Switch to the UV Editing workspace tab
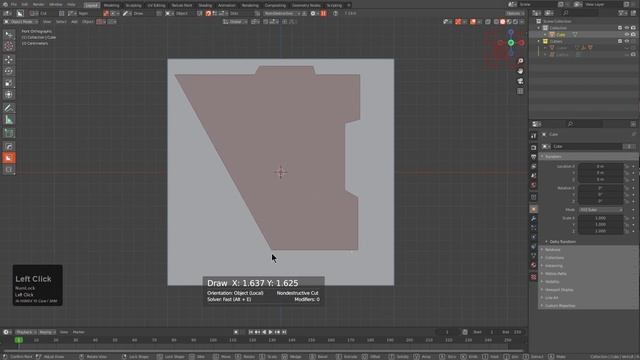The height and width of the screenshot is (360, 640). pyautogui.click(x=156, y=5)
